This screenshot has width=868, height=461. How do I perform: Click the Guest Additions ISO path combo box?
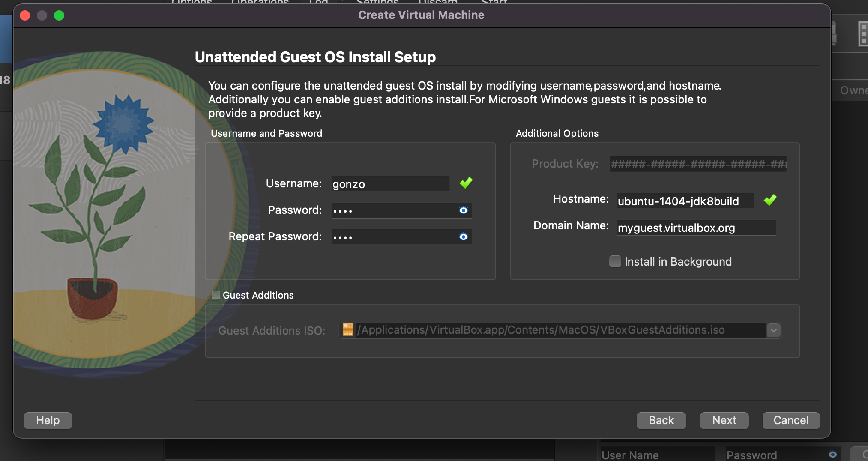tap(557, 330)
